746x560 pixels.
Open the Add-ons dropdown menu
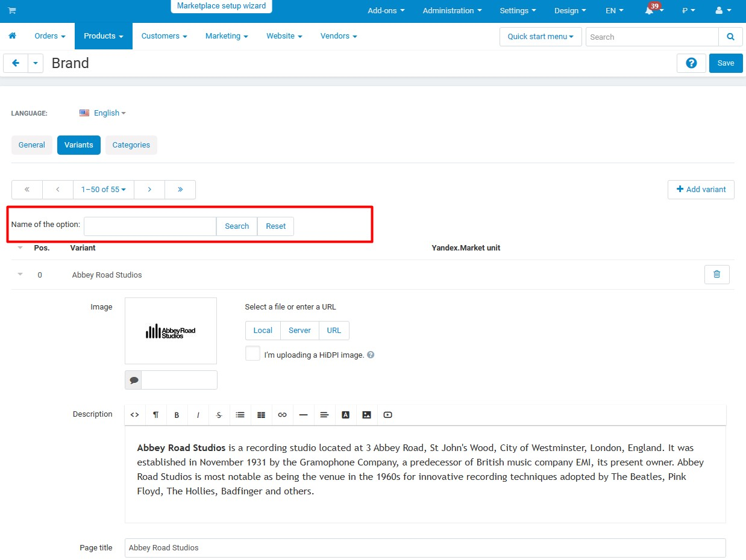(386, 11)
